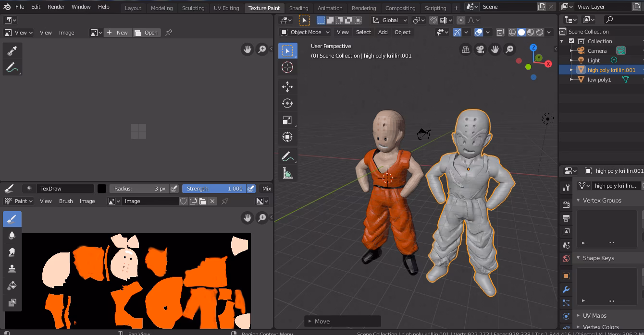Screen dimensions: 644x335
Task: Enable solid viewport shading
Action: [x=521, y=32]
